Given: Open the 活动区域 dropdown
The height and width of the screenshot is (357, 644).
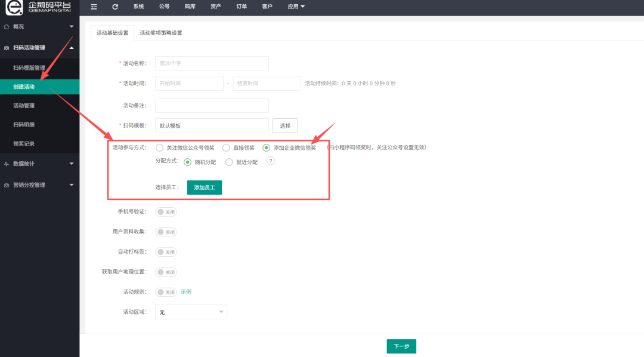Looking at the screenshot, I should 191,312.
